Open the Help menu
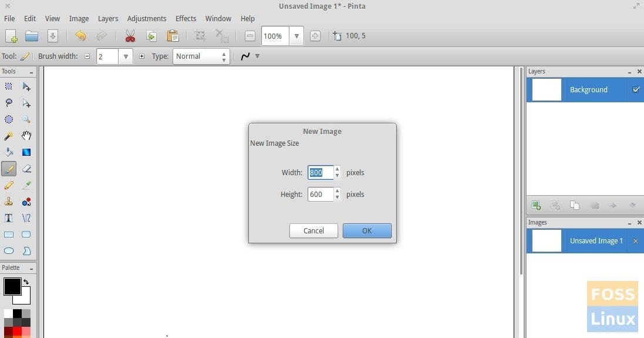This screenshot has height=338, width=644. click(248, 18)
